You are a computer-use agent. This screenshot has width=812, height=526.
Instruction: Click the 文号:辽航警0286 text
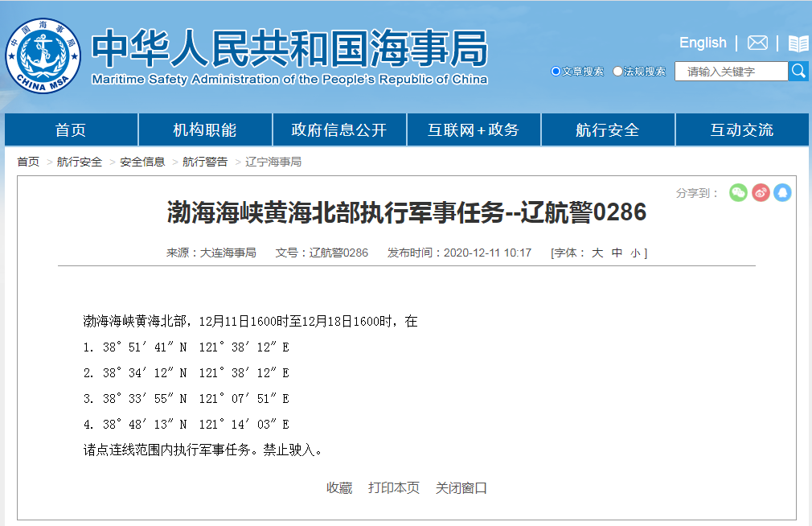click(322, 253)
